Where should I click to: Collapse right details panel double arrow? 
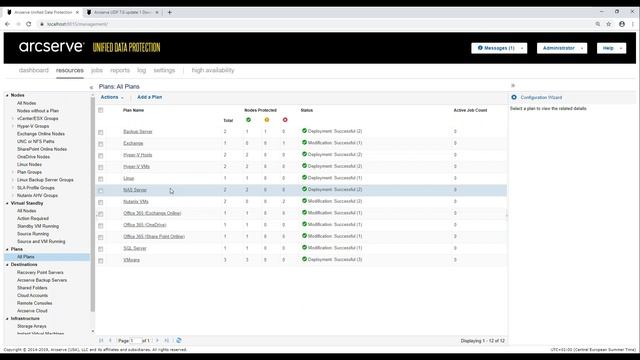tap(513, 86)
